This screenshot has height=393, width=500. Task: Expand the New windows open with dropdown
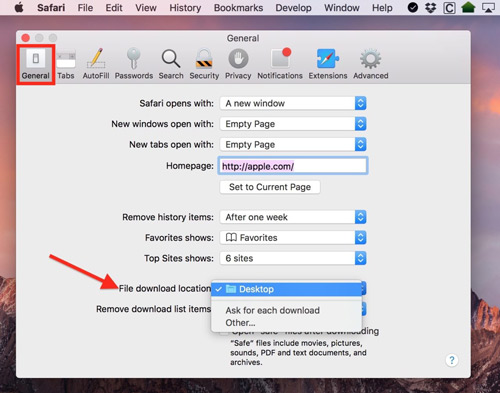coord(293,124)
